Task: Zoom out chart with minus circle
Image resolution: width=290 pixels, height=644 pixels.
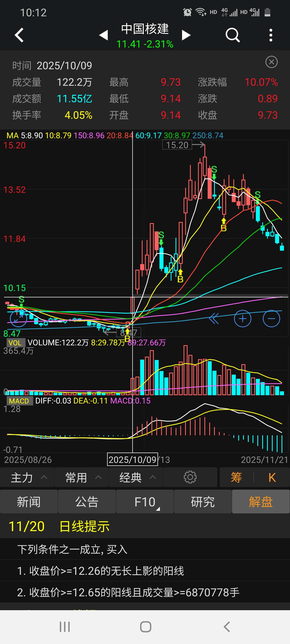Action: [x=271, y=319]
